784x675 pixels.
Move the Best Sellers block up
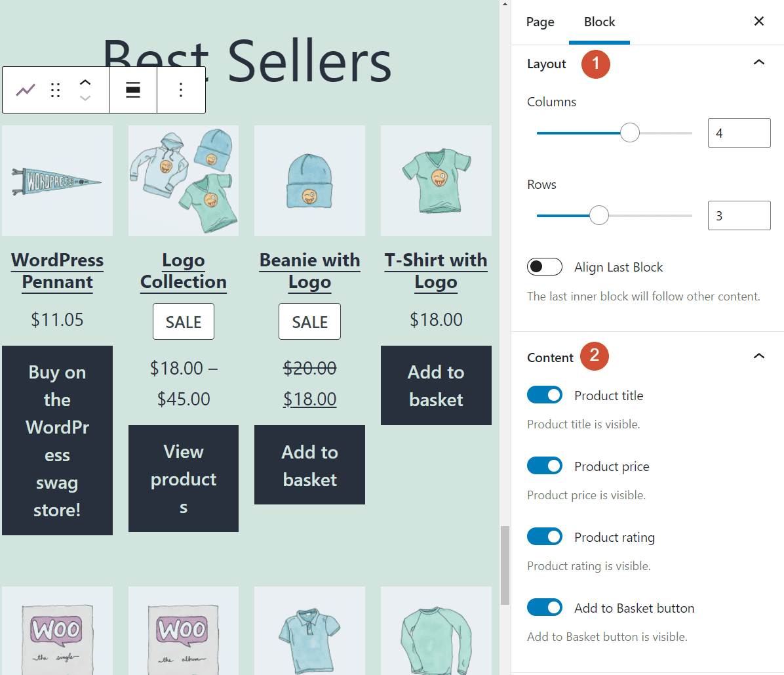pos(85,82)
